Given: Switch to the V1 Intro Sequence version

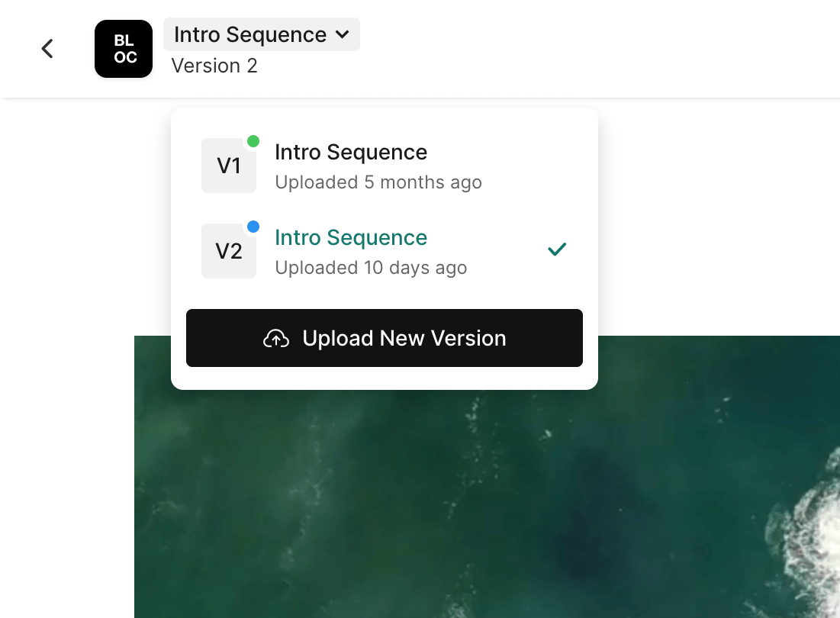Looking at the screenshot, I should [351, 153].
